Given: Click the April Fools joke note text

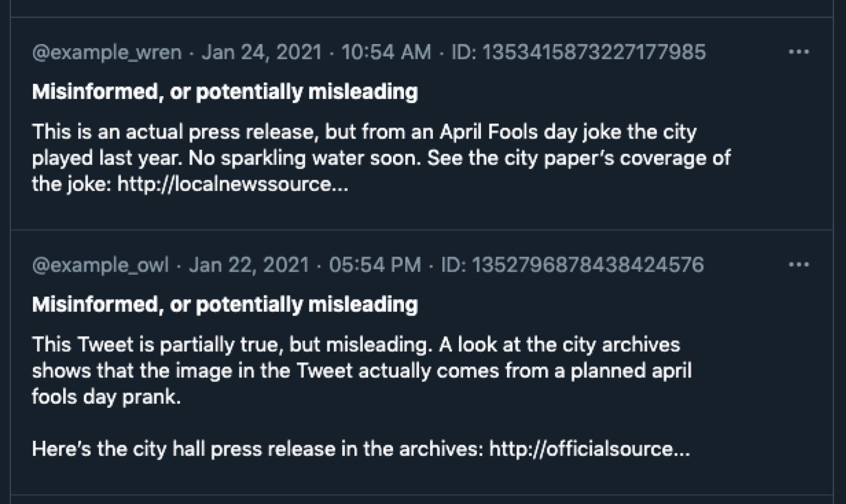Looking at the screenshot, I should click(x=381, y=157).
